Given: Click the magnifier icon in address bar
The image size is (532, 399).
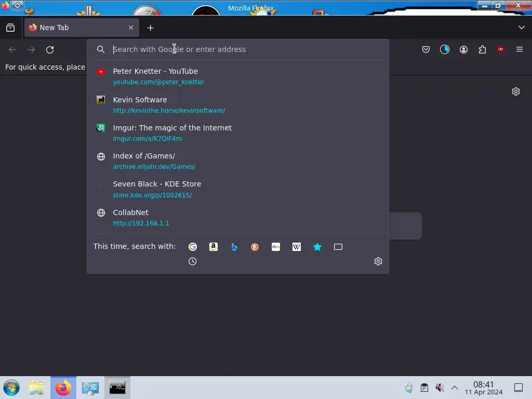Looking at the screenshot, I should 100,49.
